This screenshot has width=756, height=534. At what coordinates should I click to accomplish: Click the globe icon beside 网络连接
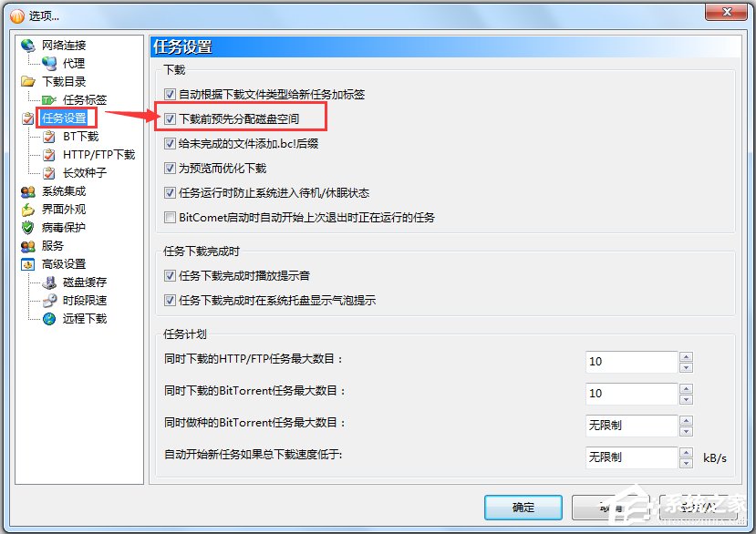click(x=28, y=46)
